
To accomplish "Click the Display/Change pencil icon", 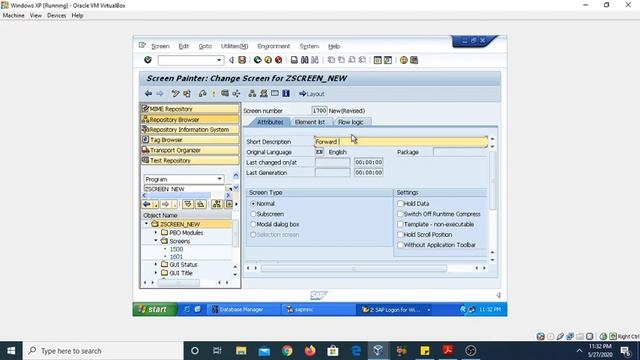I will click(175, 93).
